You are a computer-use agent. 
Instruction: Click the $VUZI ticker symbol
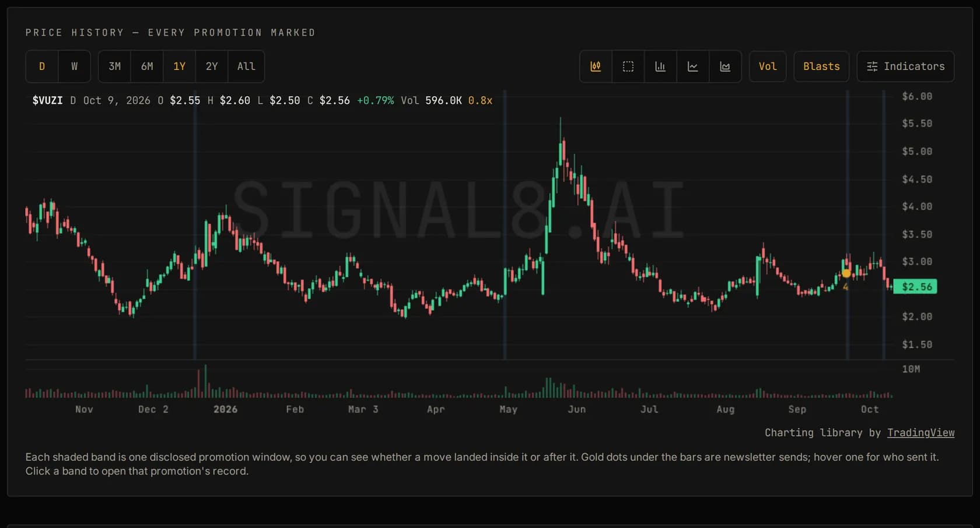(47, 100)
